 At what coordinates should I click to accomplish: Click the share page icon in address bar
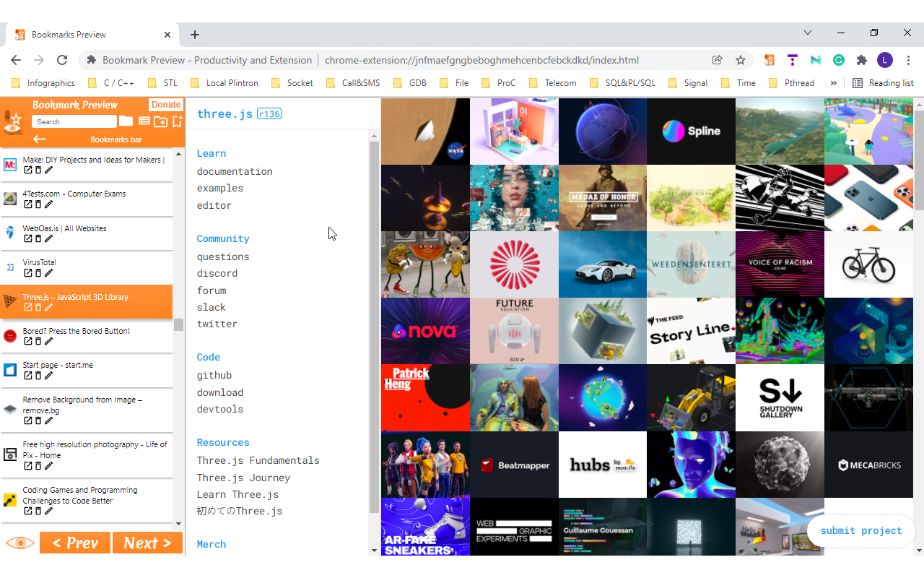pyautogui.click(x=718, y=60)
